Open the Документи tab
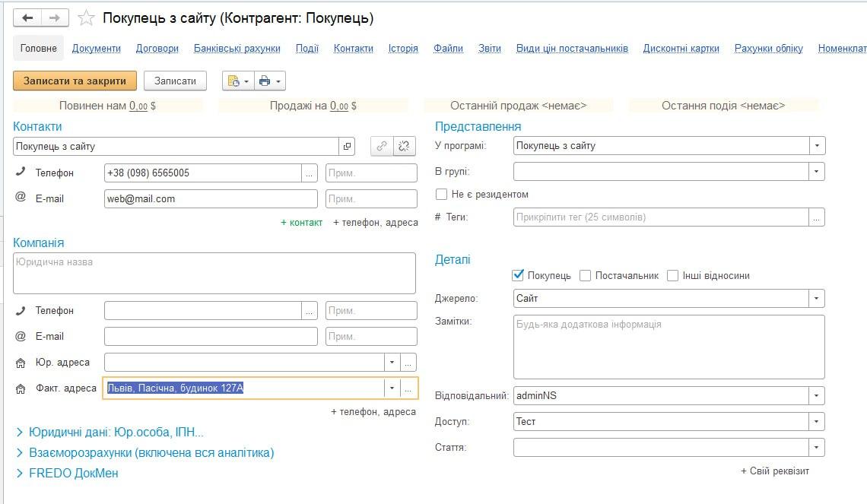Screen dimensions: 867x504 pyautogui.click(x=97, y=48)
